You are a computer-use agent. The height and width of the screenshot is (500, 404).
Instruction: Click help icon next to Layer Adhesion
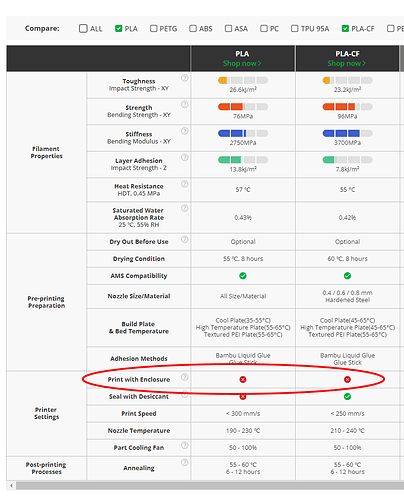click(184, 157)
